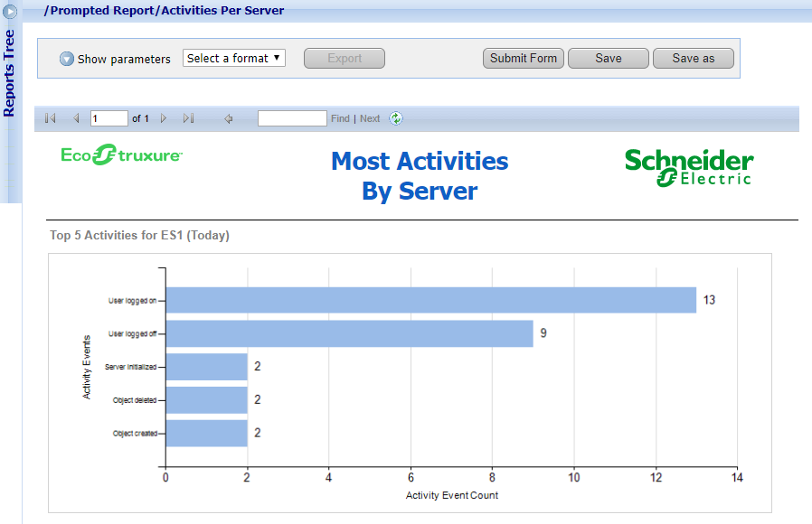812x524 pixels.
Task: Go to last page icon
Action: (188, 118)
